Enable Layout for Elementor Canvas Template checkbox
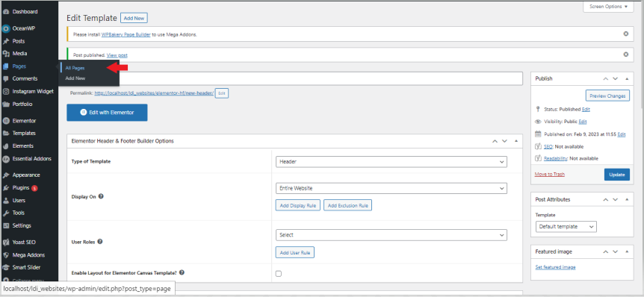Viewport: 644px width, 297px height. pyautogui.click(x=279, y=274)
